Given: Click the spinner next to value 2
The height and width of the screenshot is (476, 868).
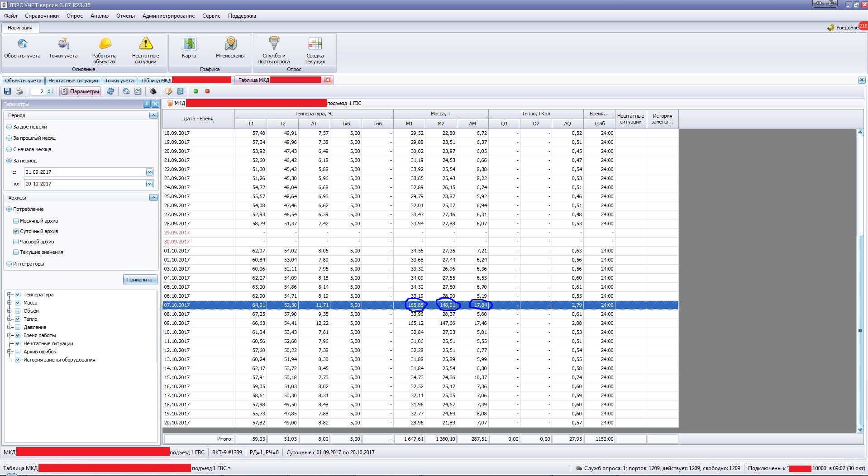Looking at the screenshot, I should 49,91.
